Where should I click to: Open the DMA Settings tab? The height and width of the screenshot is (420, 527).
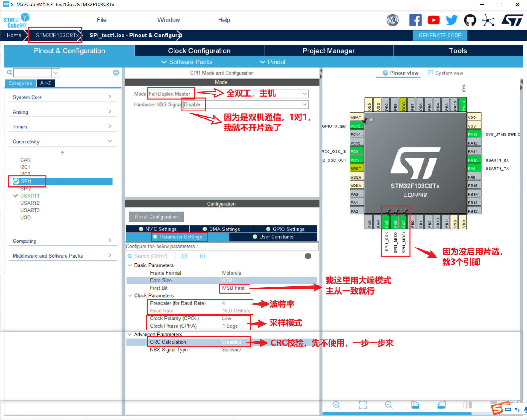point(221,229)
